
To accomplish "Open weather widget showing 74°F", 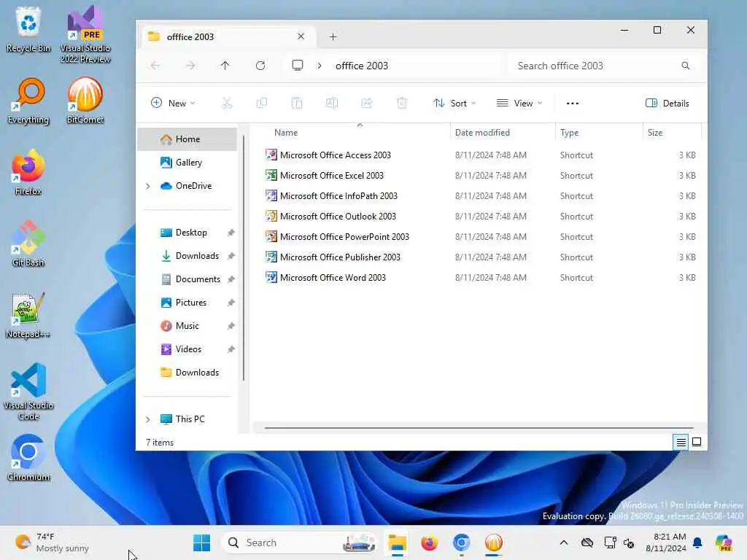I will (x=53, y=542).
